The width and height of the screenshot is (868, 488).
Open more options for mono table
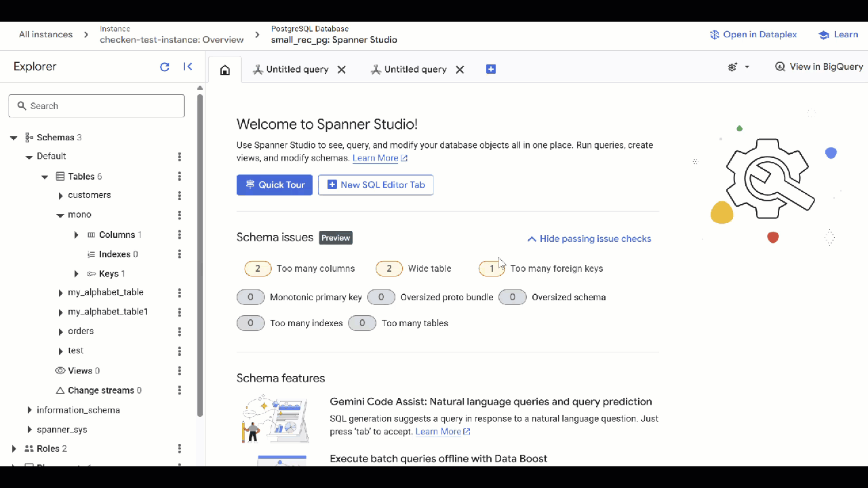pos(180,215)
